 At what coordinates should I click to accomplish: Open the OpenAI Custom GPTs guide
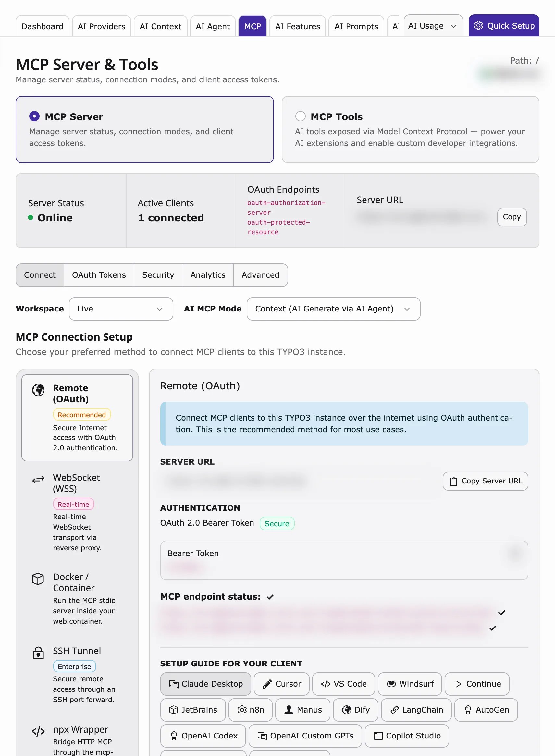click(x=305, y=736)
